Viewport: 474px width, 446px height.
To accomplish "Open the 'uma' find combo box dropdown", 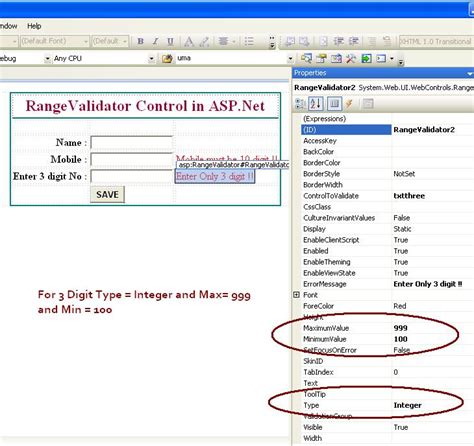I will click(x=290, y=59).
